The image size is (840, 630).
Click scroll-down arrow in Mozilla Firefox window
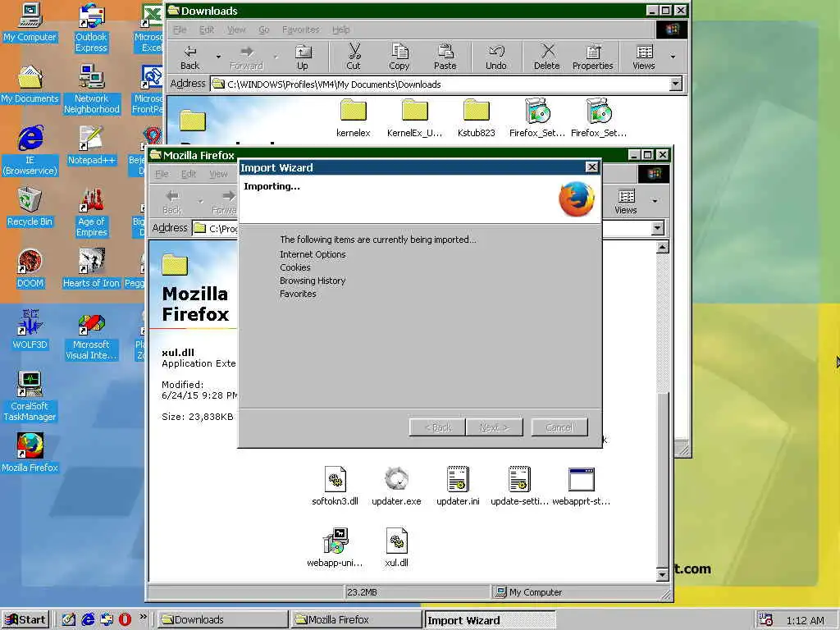click(663, 575)
